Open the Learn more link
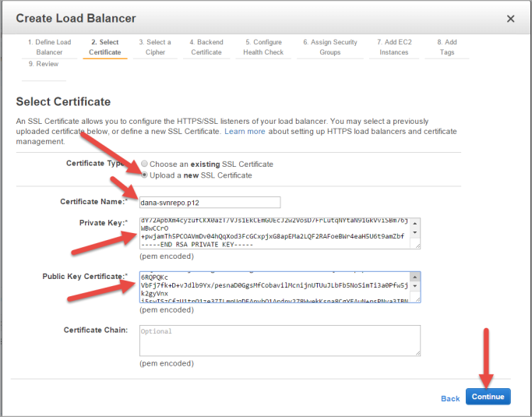The height and width of the screenshot is (417, 532). click(245, 132)
